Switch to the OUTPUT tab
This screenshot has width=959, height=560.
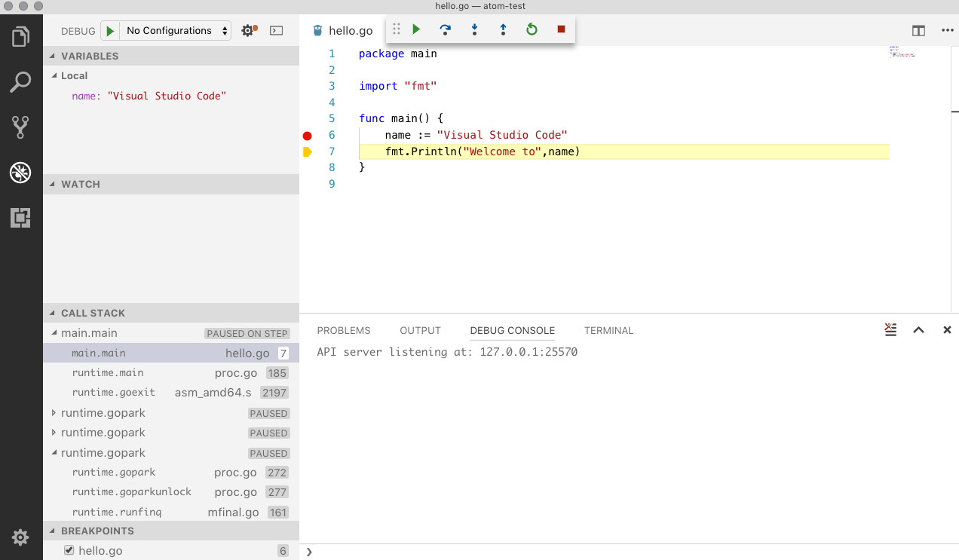pos(420,330)
